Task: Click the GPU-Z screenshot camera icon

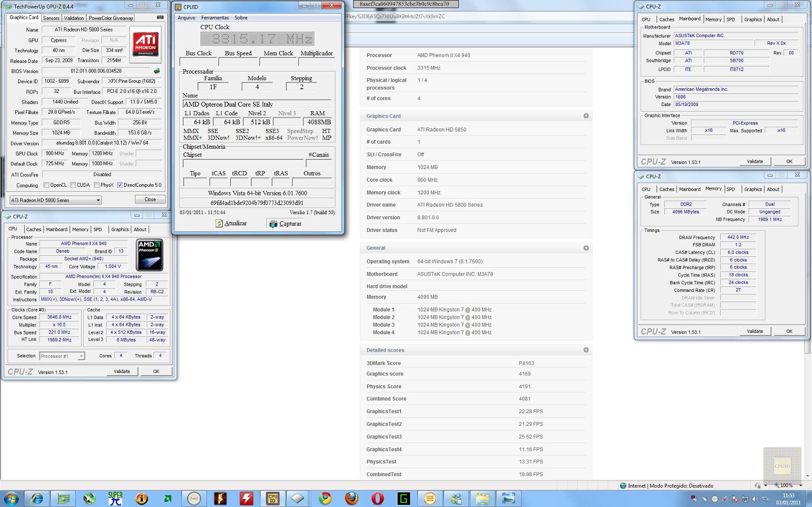Action: [160, 17]
